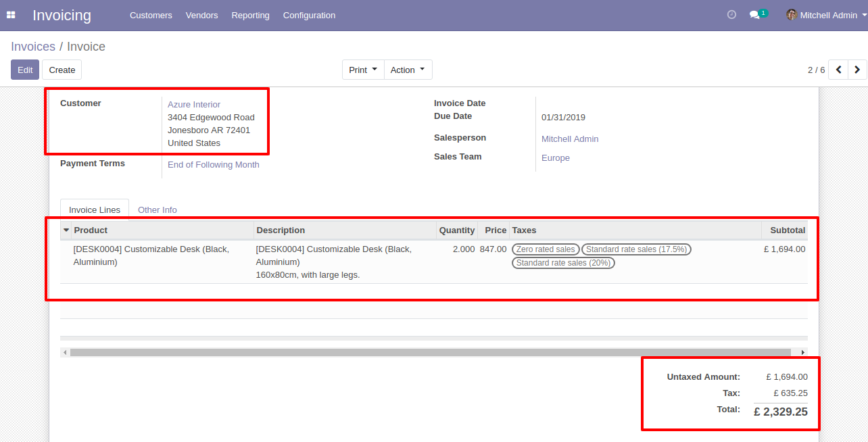Open the column options triangle beside Product
Screen dimensions: 868x442
tap(66, 230)
